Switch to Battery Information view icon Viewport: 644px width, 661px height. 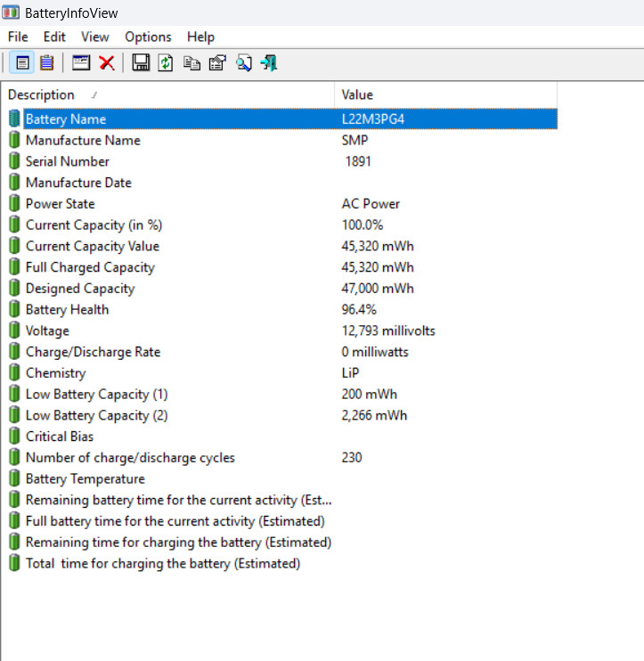click(x=22, y=63)
